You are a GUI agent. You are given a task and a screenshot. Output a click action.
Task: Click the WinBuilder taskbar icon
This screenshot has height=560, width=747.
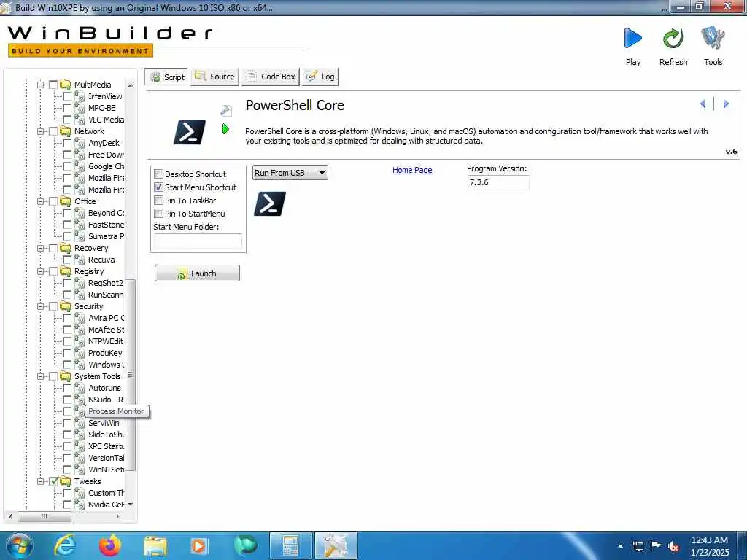pyautogui.click(x=336, y=545)
